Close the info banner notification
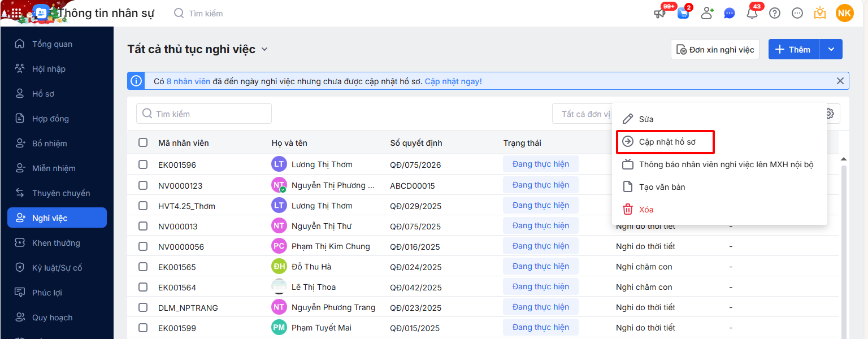 coord(840,81)
